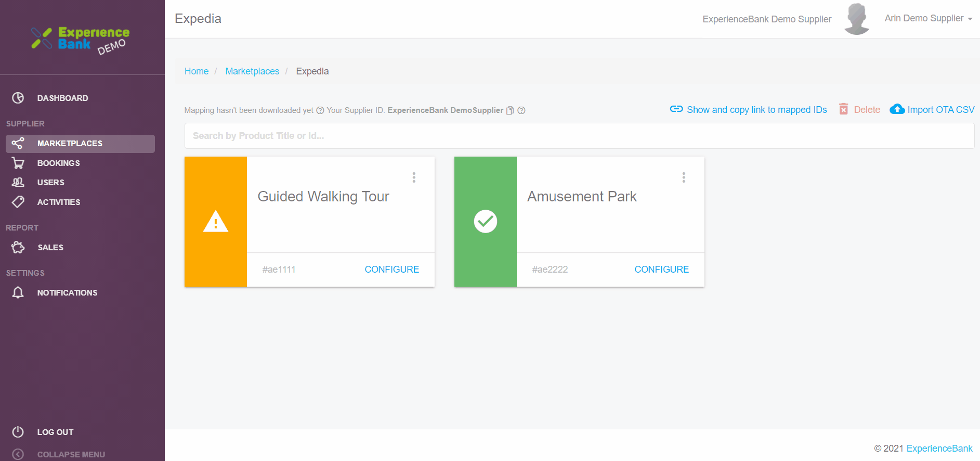Click the #ae2222 product ID
This screenshot has width=980, height=461.
tap(550, 270)
